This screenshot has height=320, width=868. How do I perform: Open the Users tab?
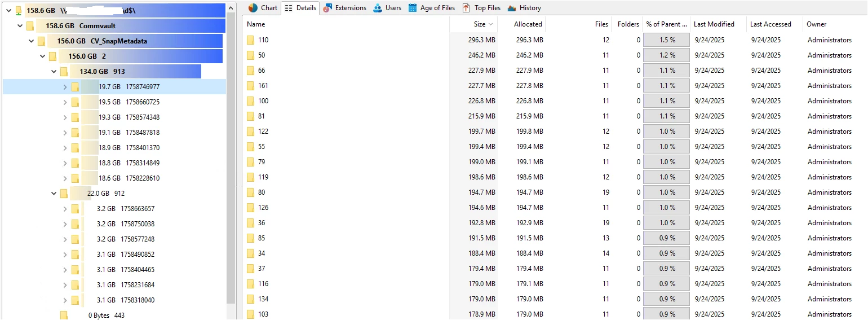[387, 8]
